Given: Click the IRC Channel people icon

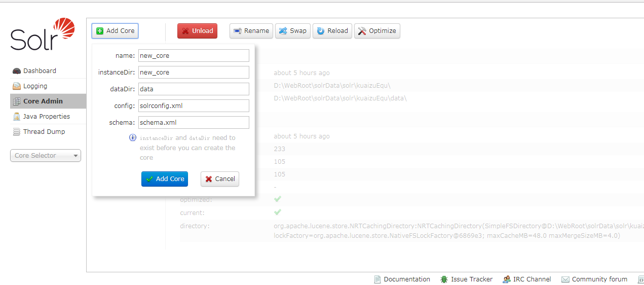Looking at the screenshot, I should [506, 279].
